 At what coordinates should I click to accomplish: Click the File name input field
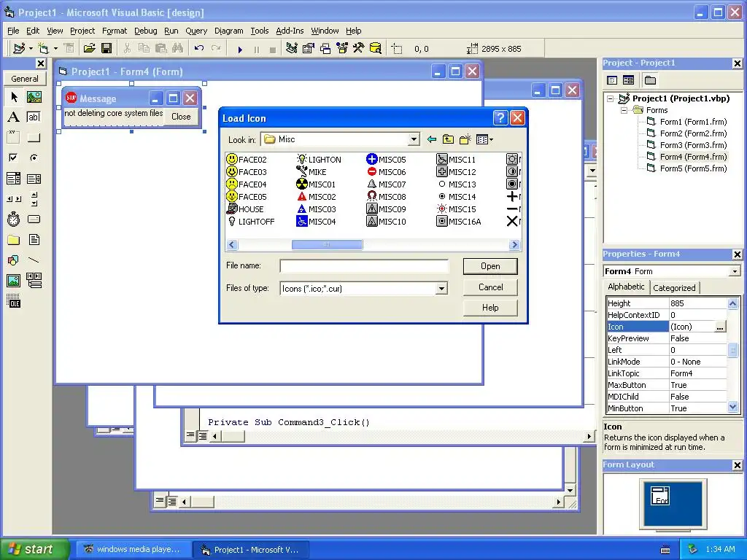pyautogui.click(x=364, y=266)
